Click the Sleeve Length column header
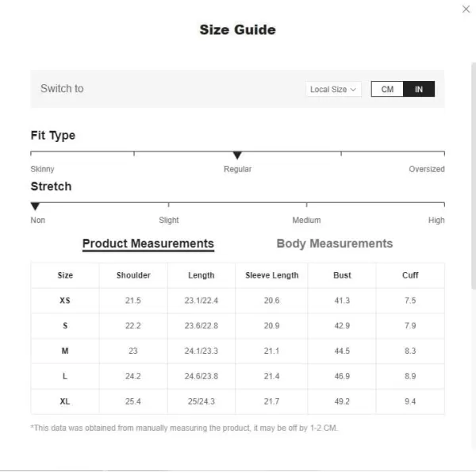Viewport: 476px width, 476px height. coord(271,275)
